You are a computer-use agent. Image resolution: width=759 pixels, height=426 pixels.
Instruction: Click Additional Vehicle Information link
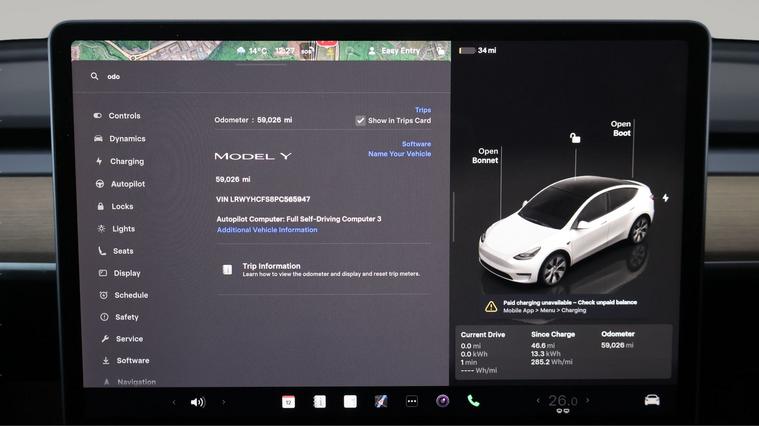click(x=267, y=230)
